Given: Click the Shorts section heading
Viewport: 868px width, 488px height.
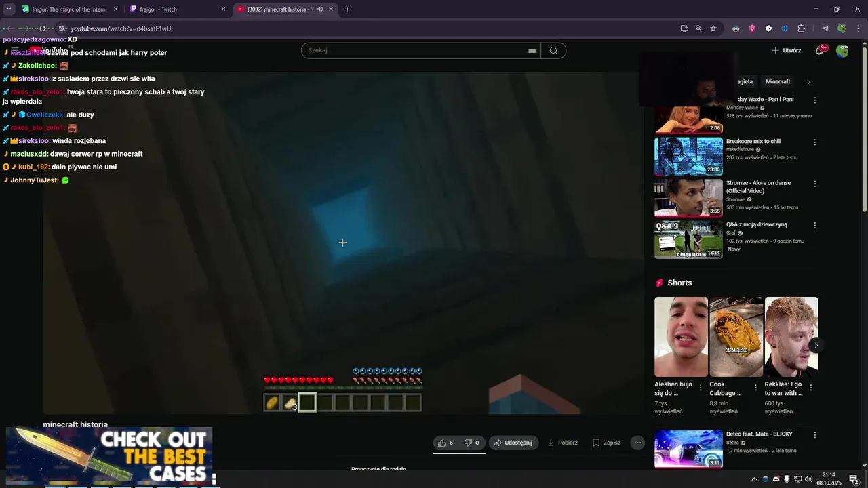Looking at the screenshot, I should 679,283.
